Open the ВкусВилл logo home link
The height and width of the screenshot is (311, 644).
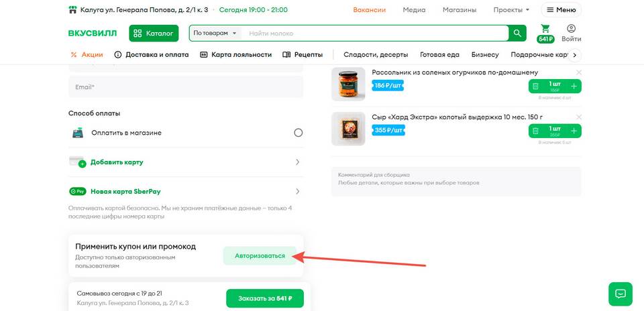(93, 34)
